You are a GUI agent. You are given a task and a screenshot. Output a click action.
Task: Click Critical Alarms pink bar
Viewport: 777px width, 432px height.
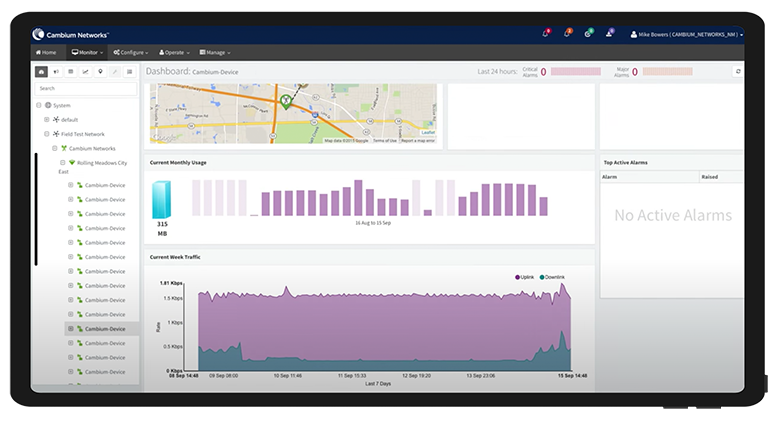point(575,71)
